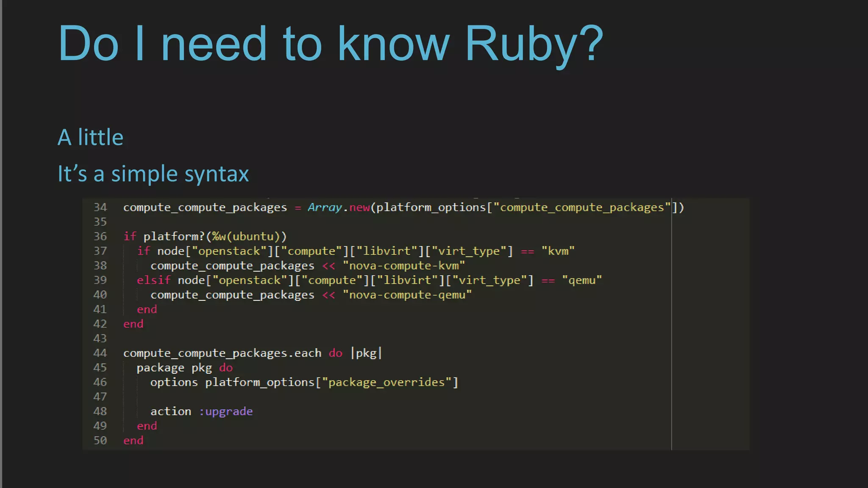The width and height of the screenshot is (868, 488).
Task: Click the 'new' method call on line 34
Action: click(359, 207)
